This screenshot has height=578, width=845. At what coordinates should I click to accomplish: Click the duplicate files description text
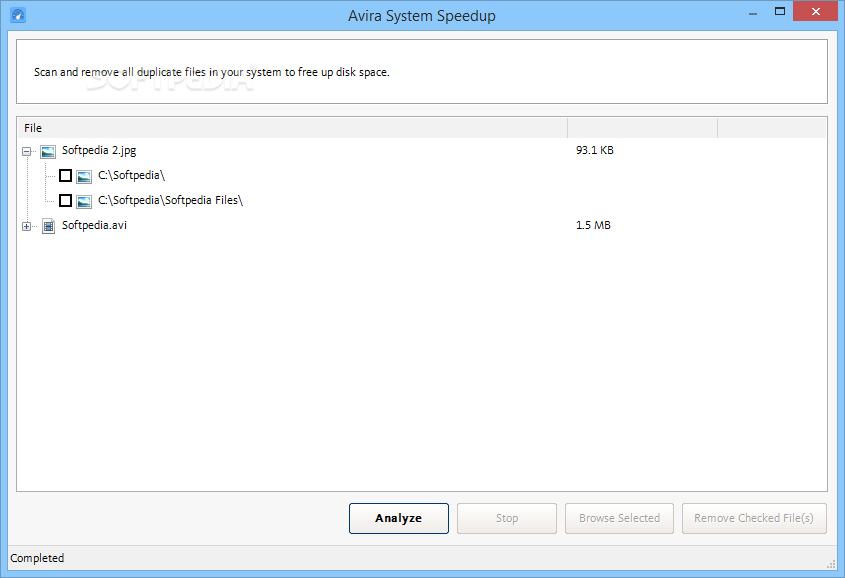211,72
